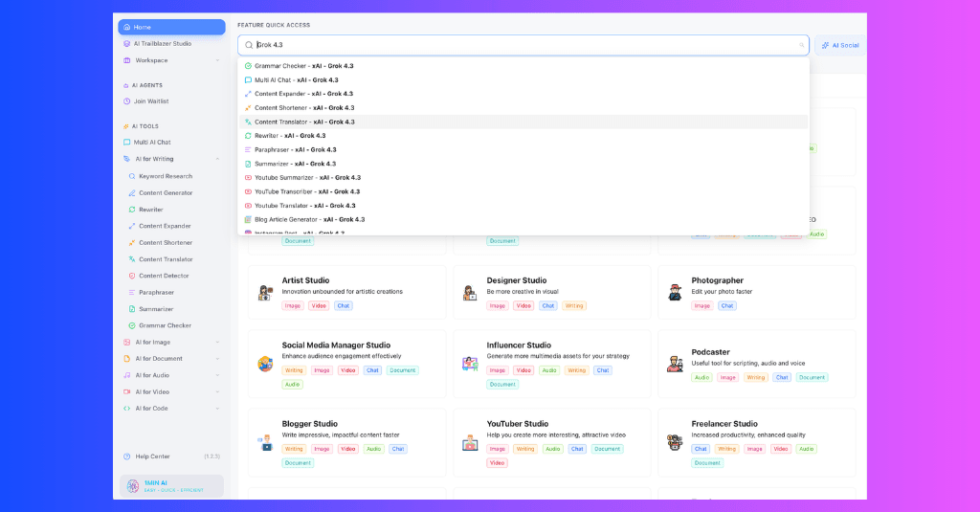Click the Blogger Studio title

coord(309,424)
